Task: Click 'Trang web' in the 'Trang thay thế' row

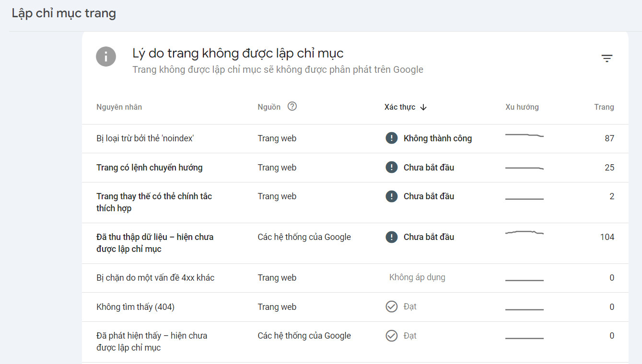Action: (x=277, y=196)
